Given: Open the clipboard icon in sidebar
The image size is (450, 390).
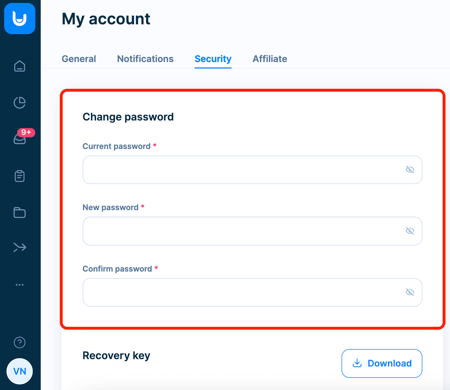Looking at the screenshot, I should 20,176.
